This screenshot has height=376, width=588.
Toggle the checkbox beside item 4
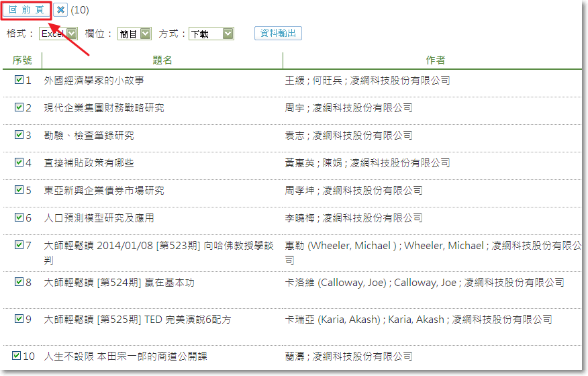point(19,162)
